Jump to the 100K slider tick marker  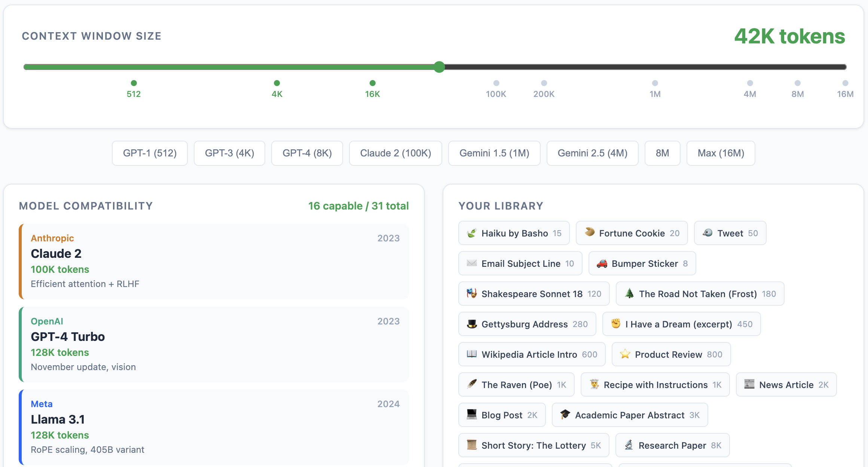[x=496, y=83]
